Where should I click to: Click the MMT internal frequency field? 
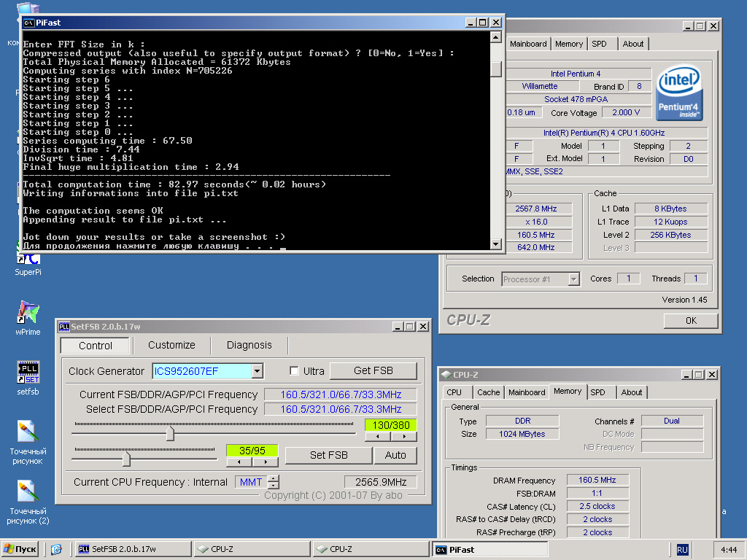pos(251,483)
